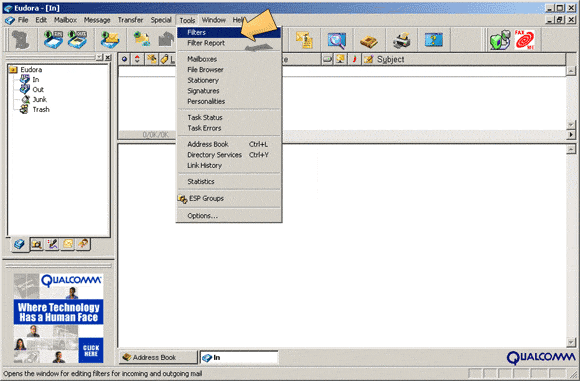The width and height of the screenshot is (580, 381).
Task: Click the Address Book taskbar button
Action: coord(158,357)
